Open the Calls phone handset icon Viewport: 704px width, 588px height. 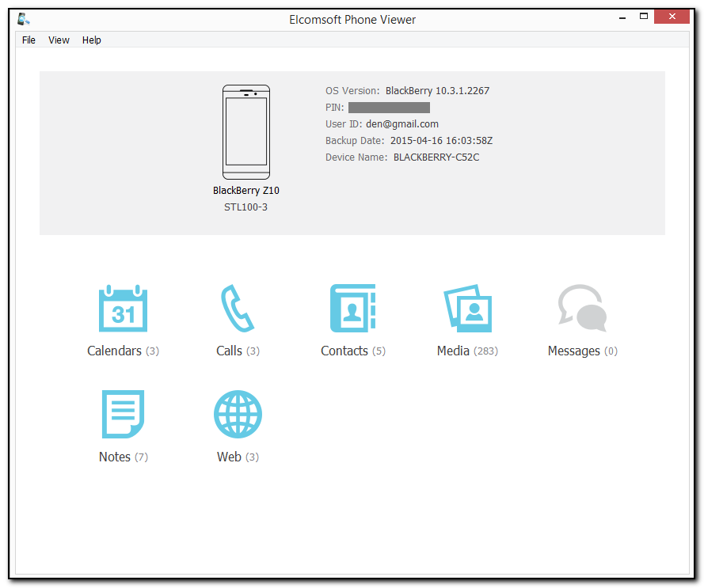237,309
